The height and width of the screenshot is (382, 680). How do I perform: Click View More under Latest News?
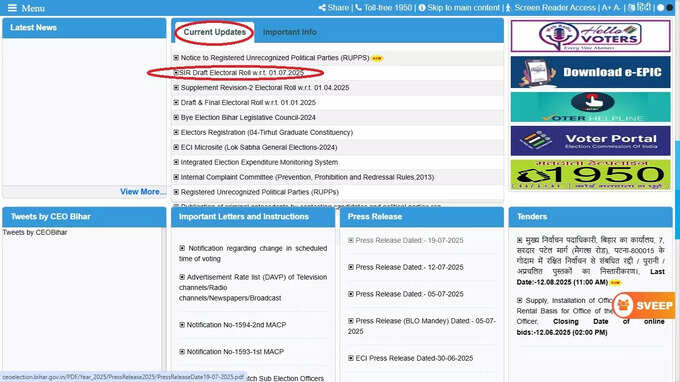coord(143,192)
